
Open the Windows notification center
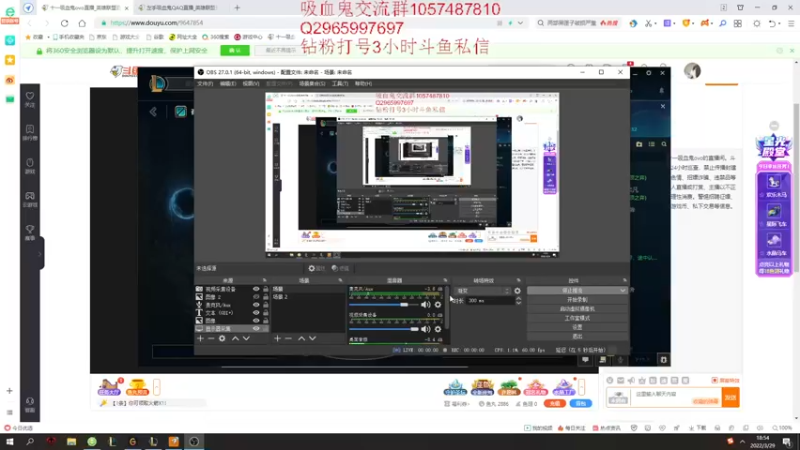(x=787, y=441)
